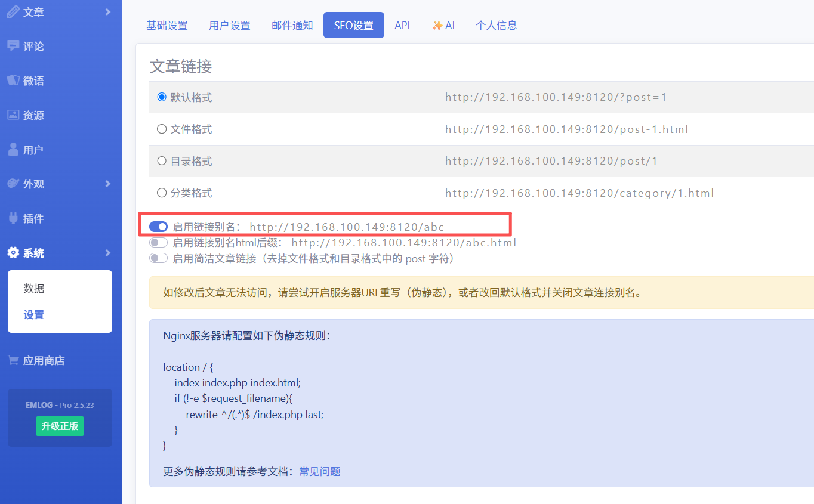Open the 邮件通知 tab
The width and height of the screenshot is (814, 504).
pos(292,25)
